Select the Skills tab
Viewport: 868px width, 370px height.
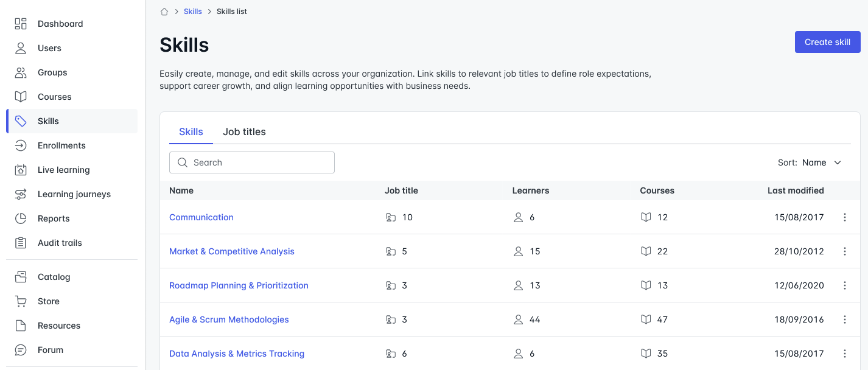pos(191,132)
